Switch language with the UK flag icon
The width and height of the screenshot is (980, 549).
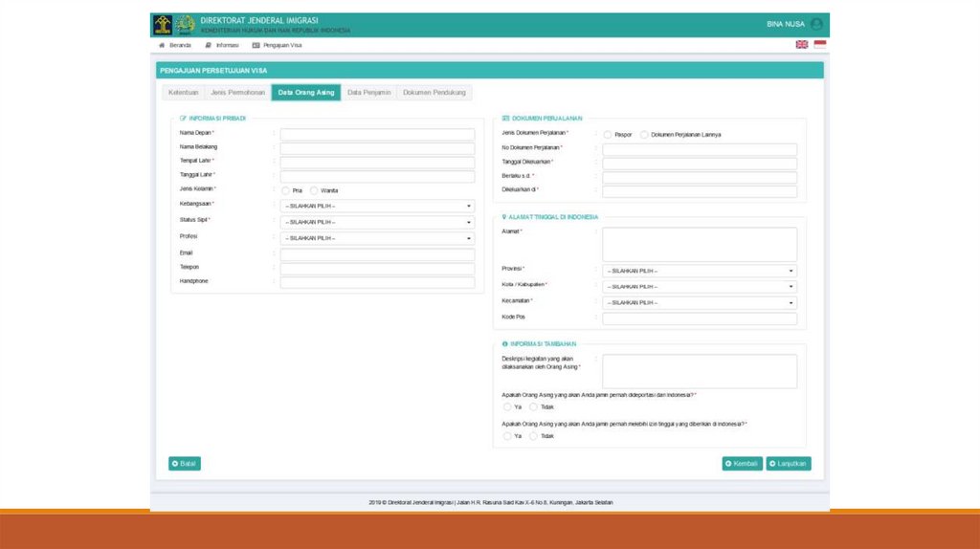[x=802, y=44]
